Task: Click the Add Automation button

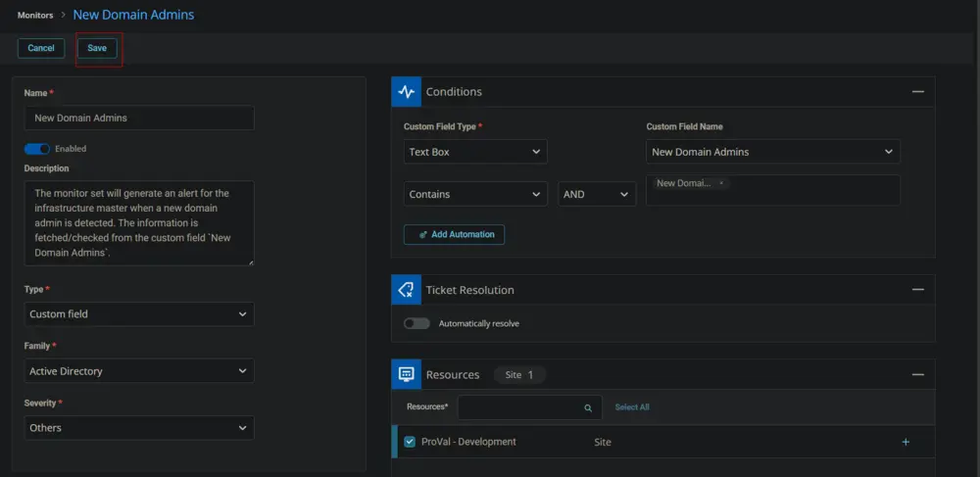Action: 455,235
